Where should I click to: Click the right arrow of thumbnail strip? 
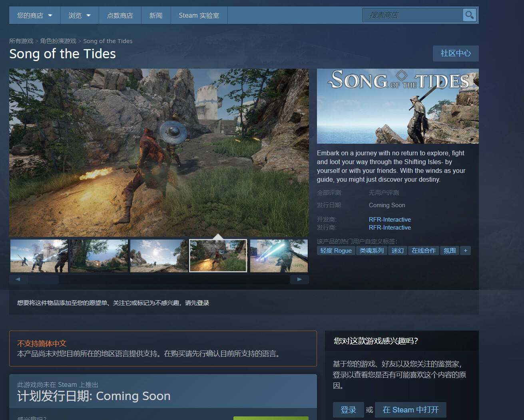pos(299,279)
